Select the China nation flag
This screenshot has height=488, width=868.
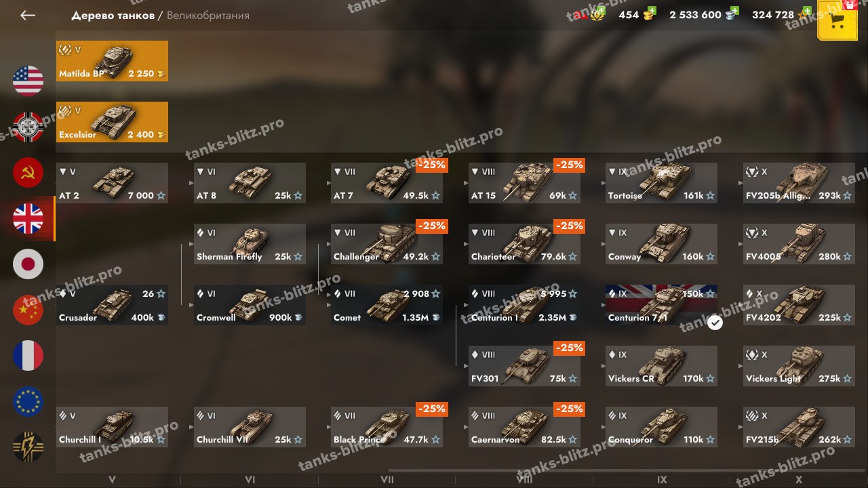(x=28, y=310)
